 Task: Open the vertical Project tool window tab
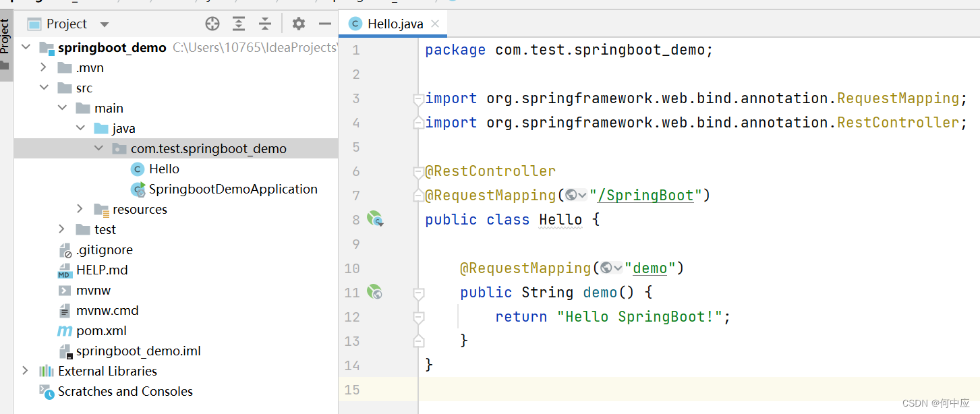point(5,37)
